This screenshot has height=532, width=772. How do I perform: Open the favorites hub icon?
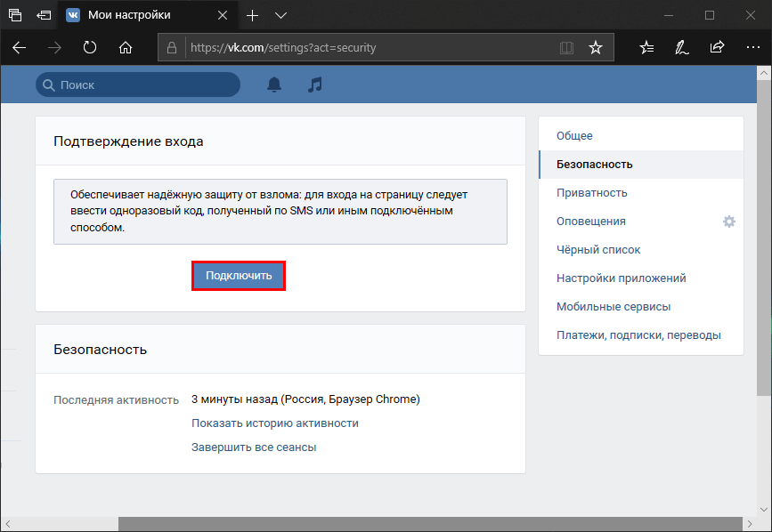tap(647, 48)
